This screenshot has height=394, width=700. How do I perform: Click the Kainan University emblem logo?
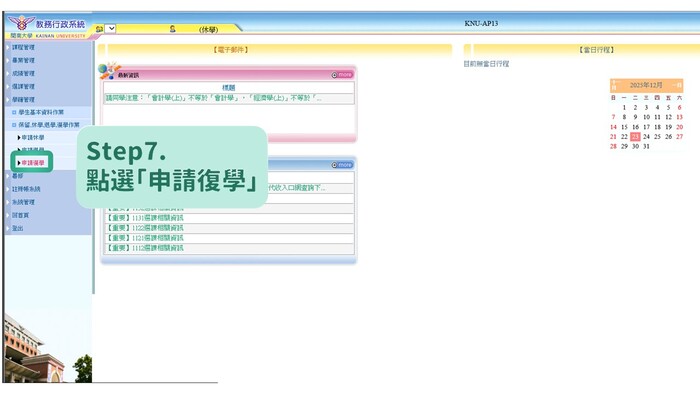coord(21,23)
